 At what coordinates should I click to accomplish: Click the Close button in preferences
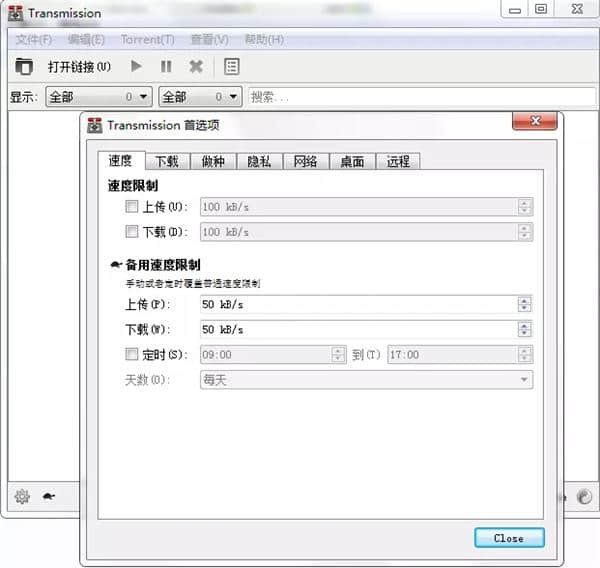(509, 538)
